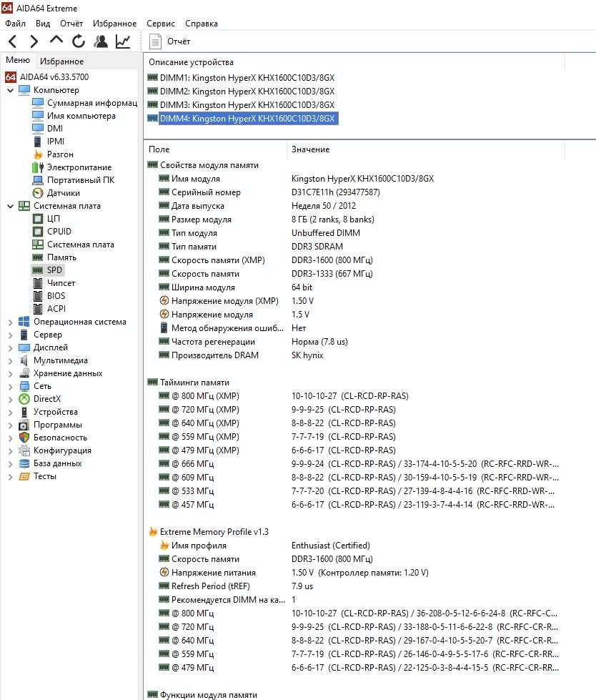The width and height of the screenshot is (596, 700).
Task: Open the Сервис menu
Action: tap(161, 23)
